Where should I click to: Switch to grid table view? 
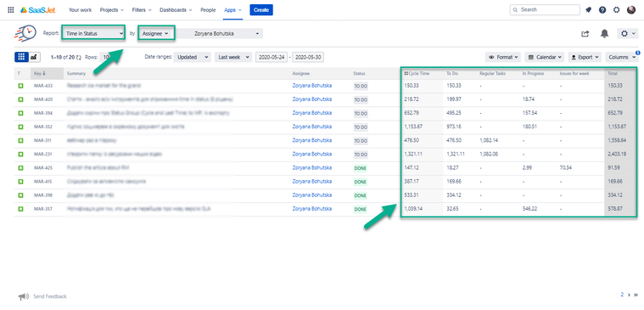[21, 57]
